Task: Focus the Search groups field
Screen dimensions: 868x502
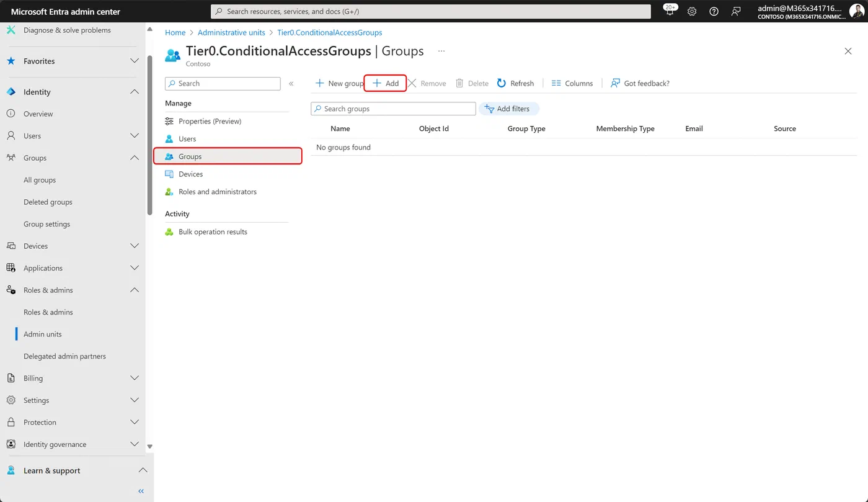Action: (393, 109)
